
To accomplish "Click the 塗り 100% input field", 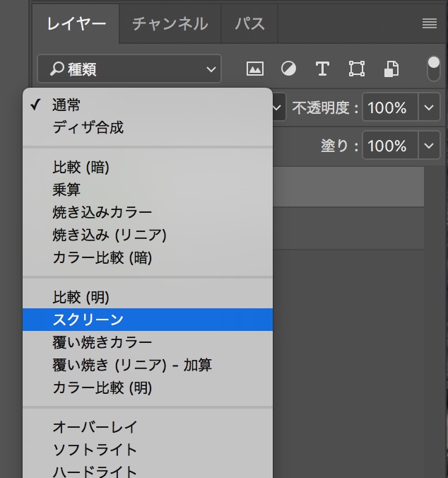I will (x=390, y=146).
